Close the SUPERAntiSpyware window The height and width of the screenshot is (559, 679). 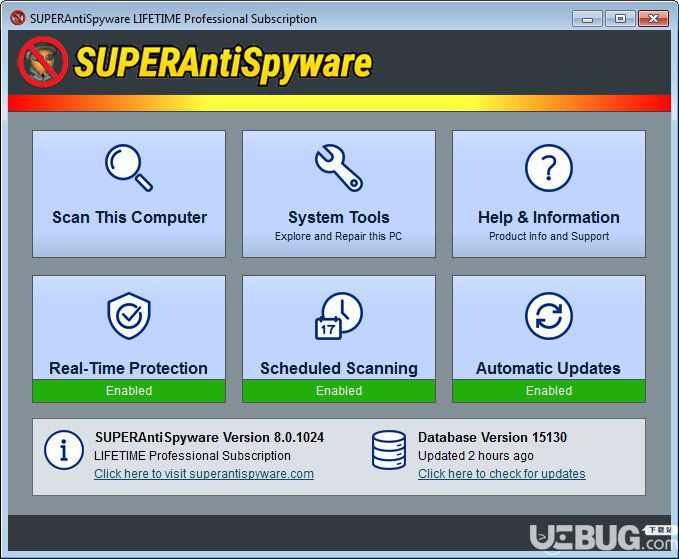point(653,19)
